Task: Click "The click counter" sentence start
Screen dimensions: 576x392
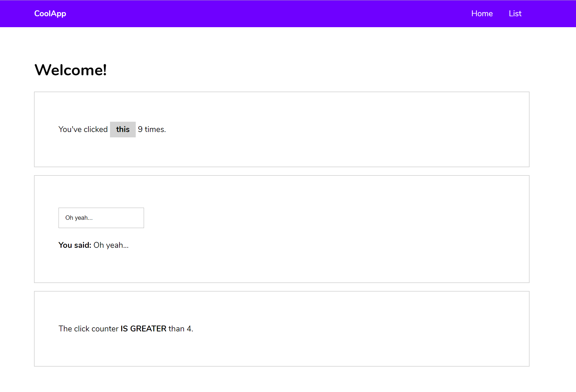Action: tap(88, 329)
